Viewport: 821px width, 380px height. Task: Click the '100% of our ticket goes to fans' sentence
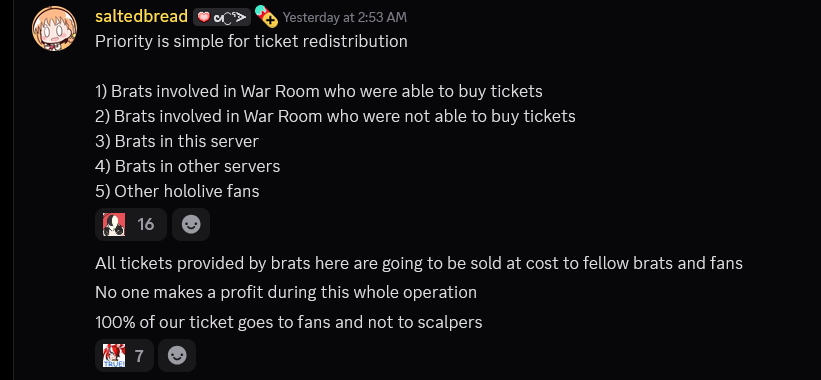(x=289, y=322)
